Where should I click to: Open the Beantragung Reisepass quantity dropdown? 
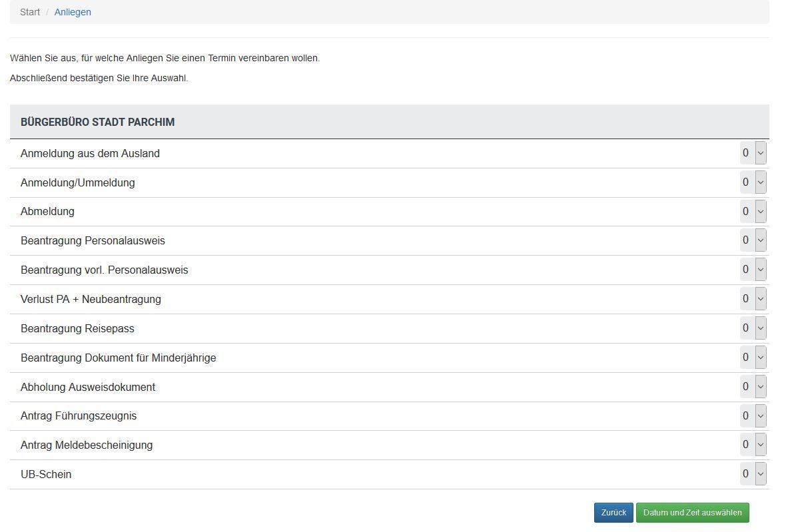753,328
